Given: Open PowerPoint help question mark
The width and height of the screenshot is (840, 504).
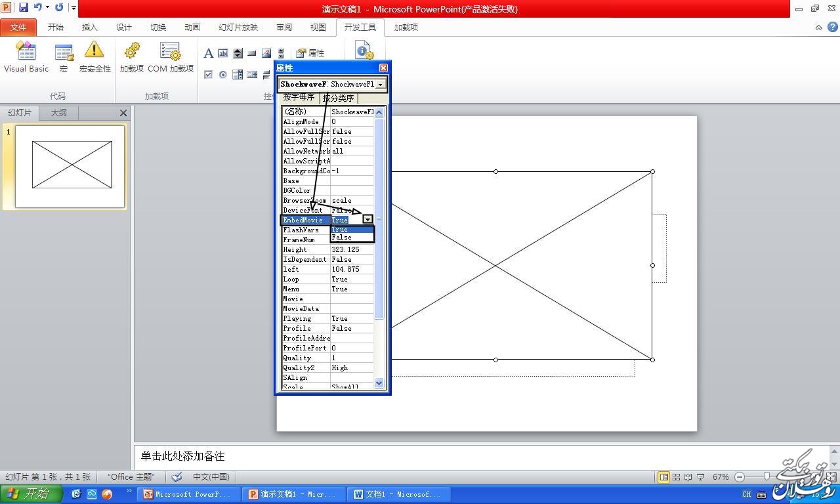Looking at the screenshot, I should (x=831, y=27).
